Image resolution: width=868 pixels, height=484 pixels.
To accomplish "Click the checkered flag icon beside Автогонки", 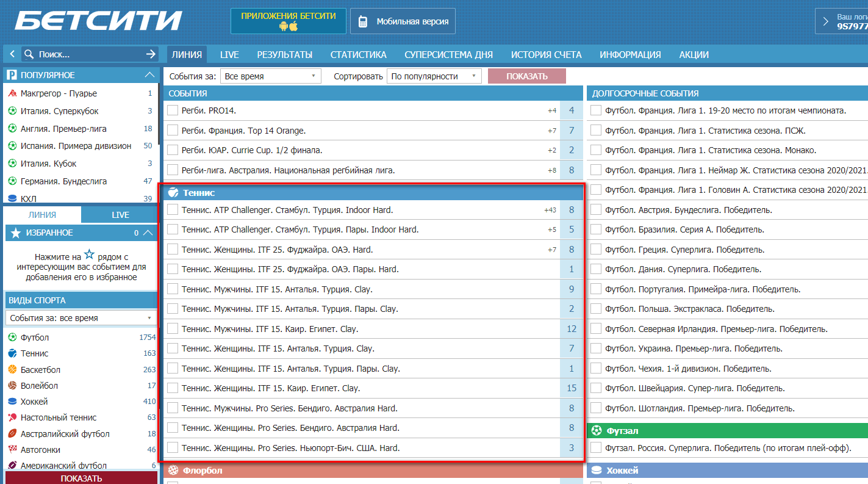I will [x=12, y=449].
